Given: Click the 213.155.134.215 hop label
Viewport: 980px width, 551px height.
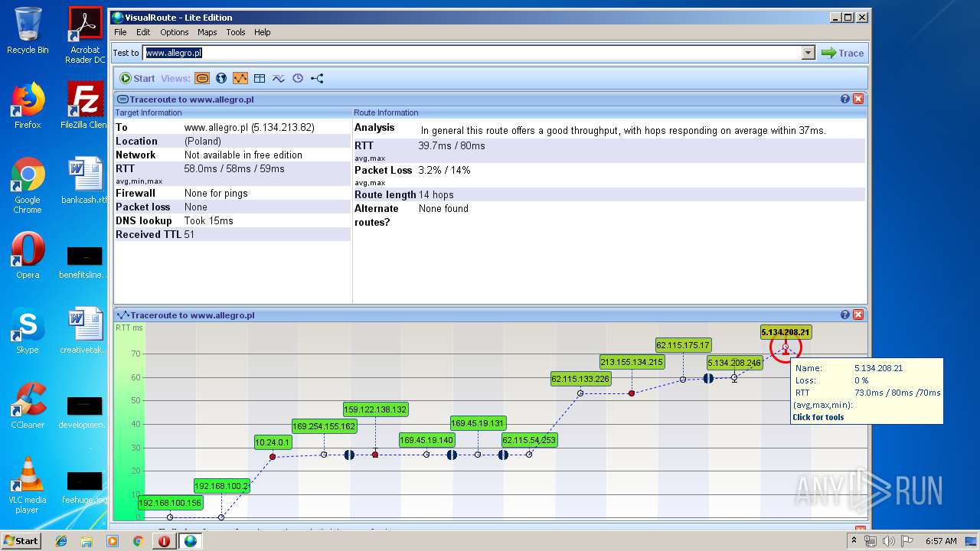Looking at the screenshot, I should (632, 362).
